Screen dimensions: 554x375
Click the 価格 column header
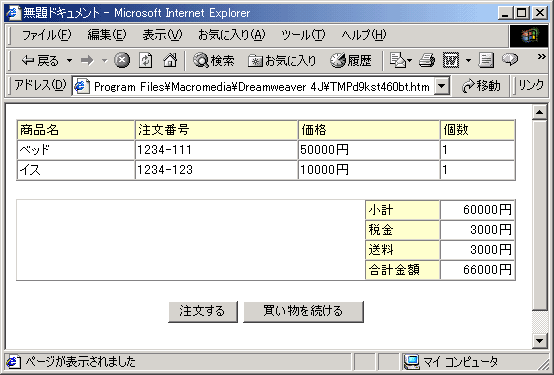click(369, 130)
